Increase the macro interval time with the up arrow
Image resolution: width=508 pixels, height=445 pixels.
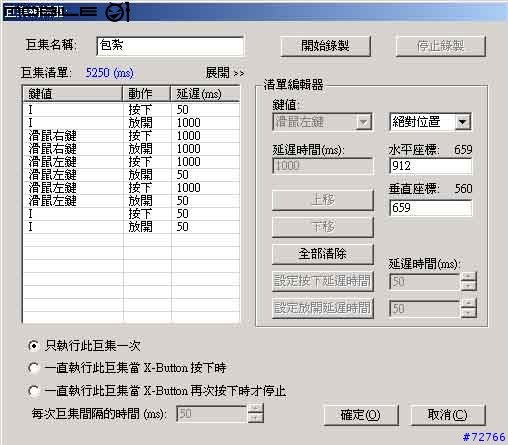(x=256, y=409)
